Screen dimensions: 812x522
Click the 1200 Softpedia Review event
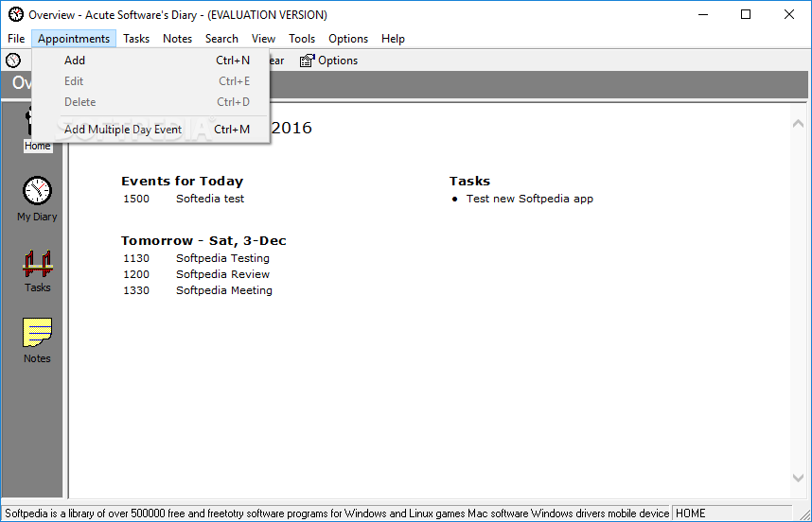point(196,274)
